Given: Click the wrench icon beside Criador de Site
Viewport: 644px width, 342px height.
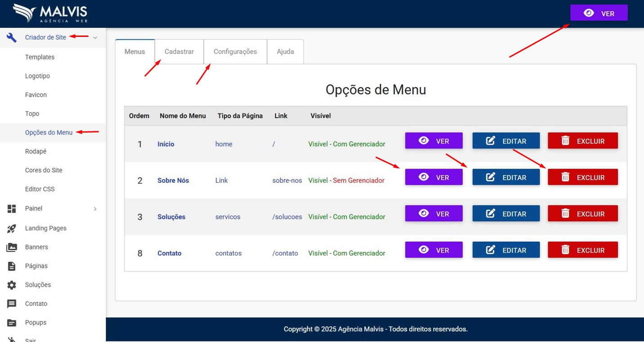Looking at the screenshot, I should pos(12,37).
